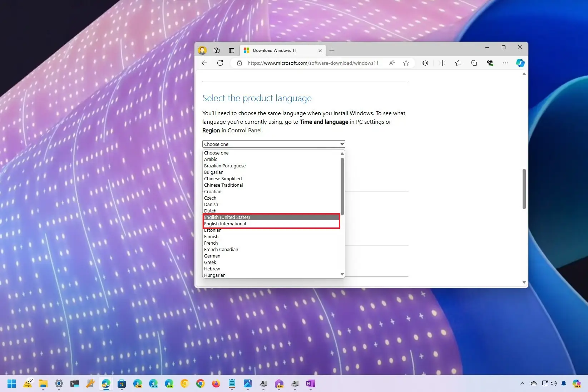
Task: Open the Edge three-dot settings menu
Action: tap(505, 63)
